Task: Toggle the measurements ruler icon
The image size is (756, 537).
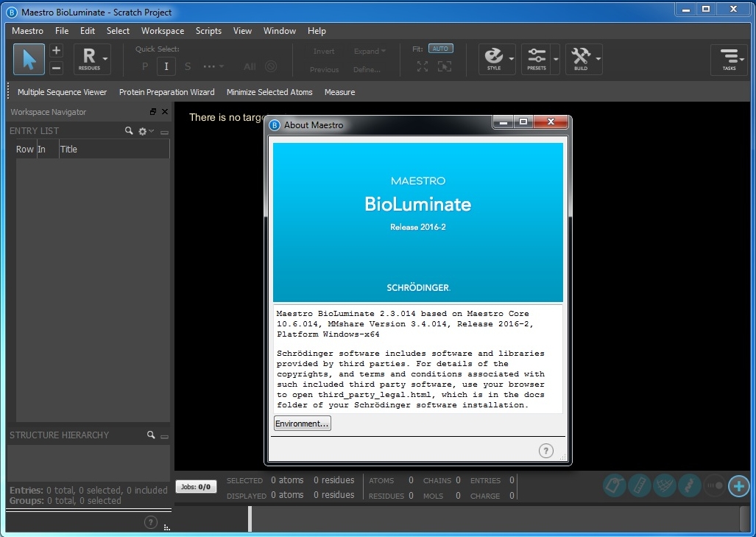Action: (x=640, y=485)
